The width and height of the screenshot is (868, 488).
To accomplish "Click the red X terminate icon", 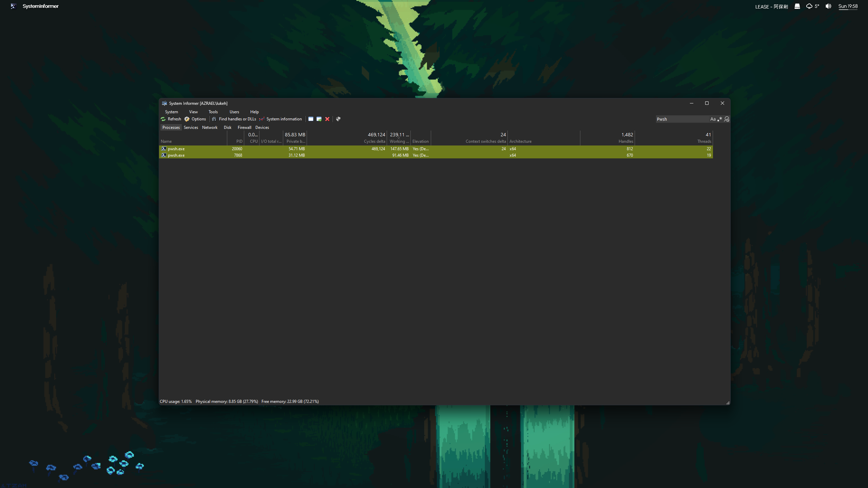I will point(327,119).
